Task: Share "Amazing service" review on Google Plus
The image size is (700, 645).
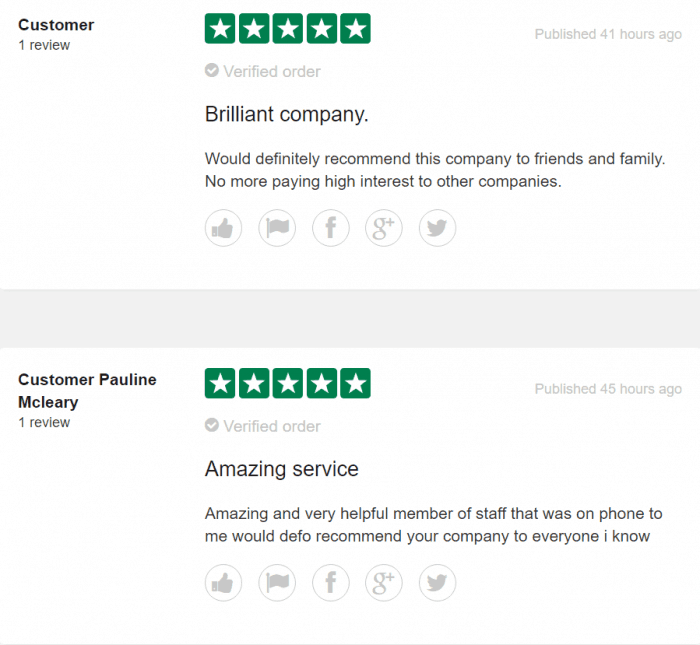Action: click(x=384, y=582)
